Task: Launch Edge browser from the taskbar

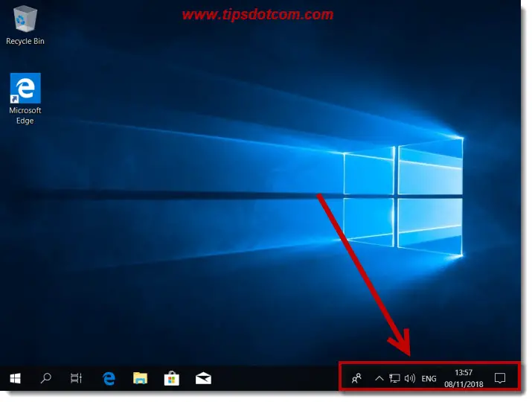Action: click(x=109, y=378)
